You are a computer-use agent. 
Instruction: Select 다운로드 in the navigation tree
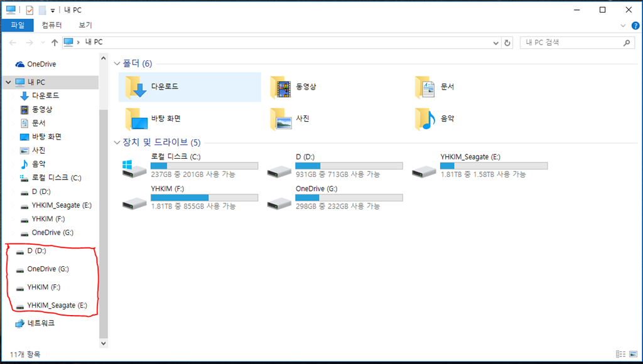[x=40, y=96]
